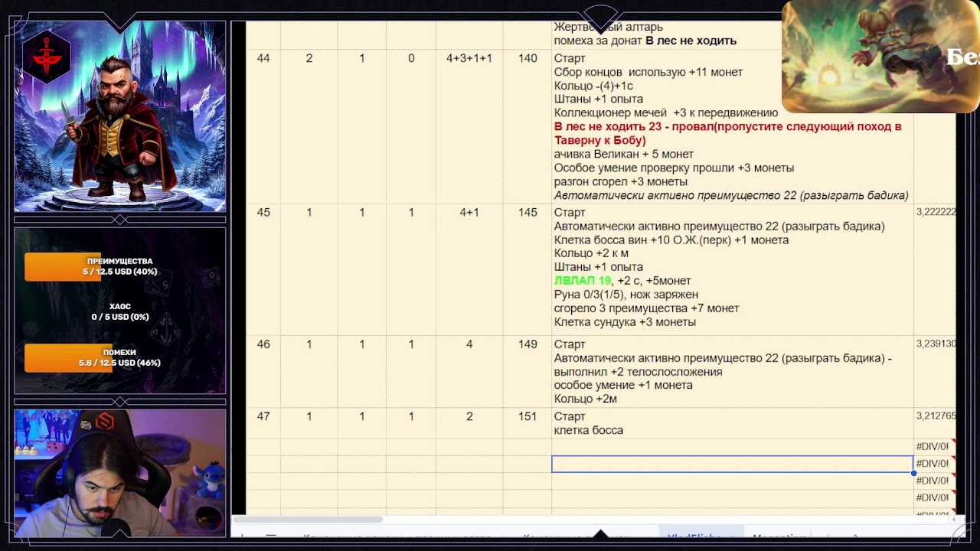Select the row number cell 45
Screen dimensions: 980x551
[x=263, y=269]
